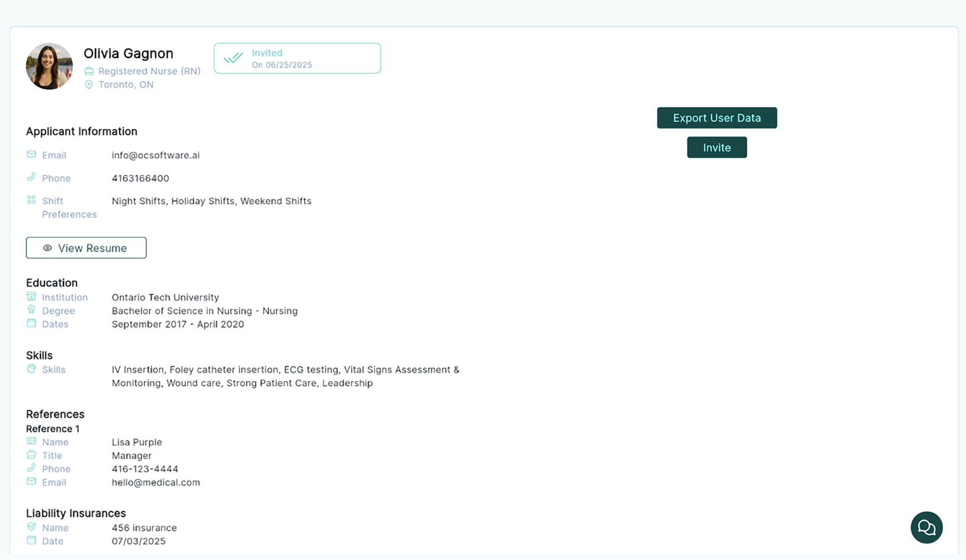Click the Shift Preferences grid icon

31,199
